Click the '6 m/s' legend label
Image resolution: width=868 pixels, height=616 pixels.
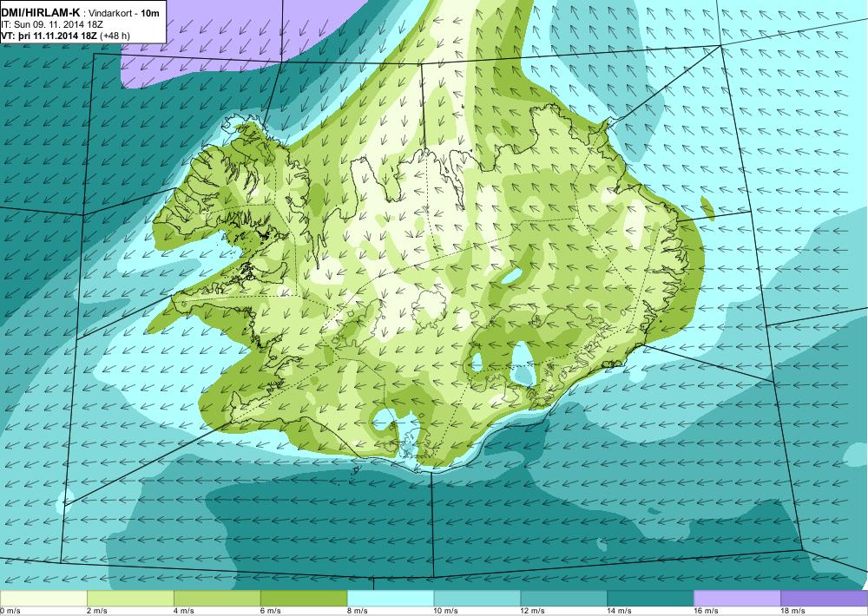271,611
